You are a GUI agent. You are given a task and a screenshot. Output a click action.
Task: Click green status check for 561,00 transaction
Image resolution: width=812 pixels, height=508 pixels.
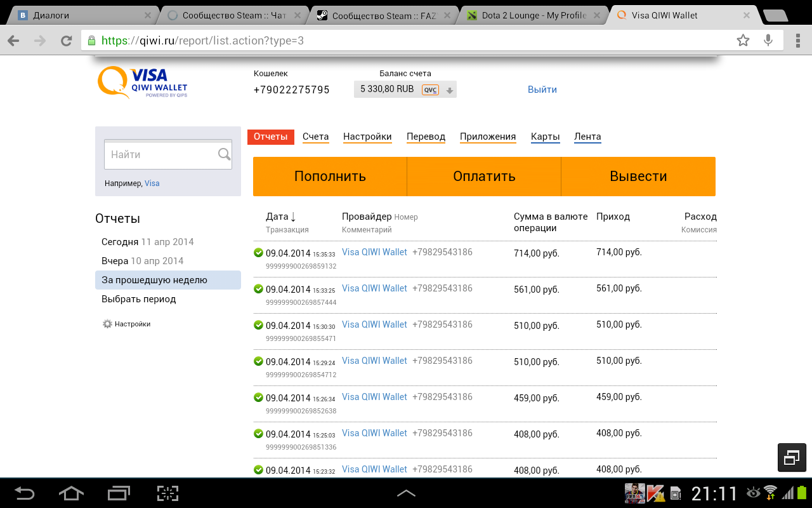(x=258, y=289)
